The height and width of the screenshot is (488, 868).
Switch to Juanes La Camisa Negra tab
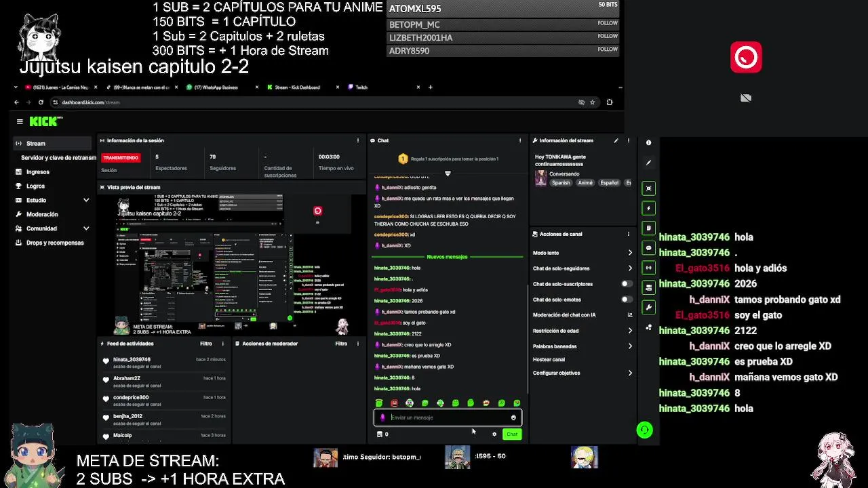[60, 87]
